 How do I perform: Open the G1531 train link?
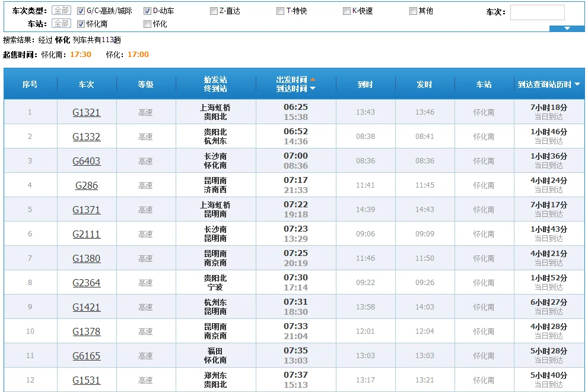click(87, 380)
